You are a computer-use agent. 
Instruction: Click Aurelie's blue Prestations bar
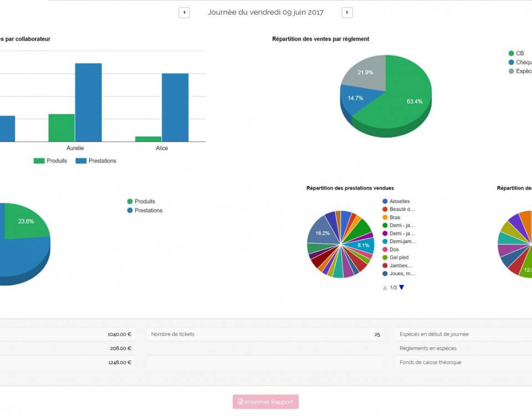coord(88,103)
